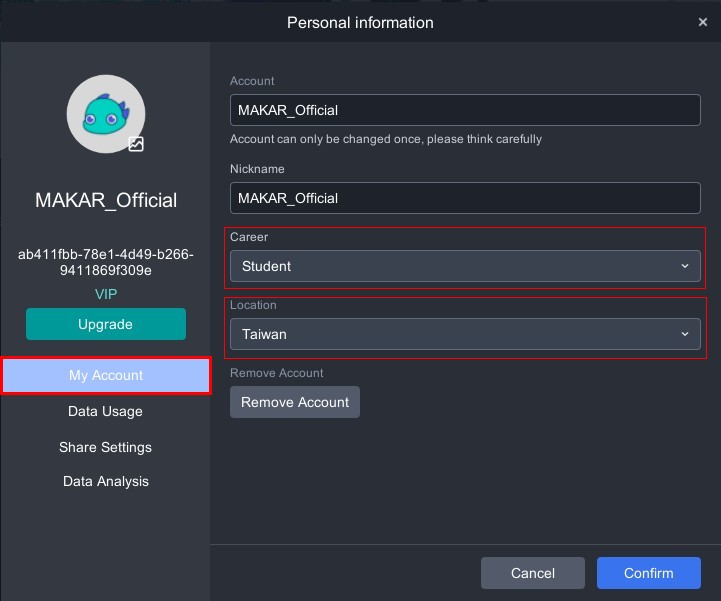
Task: Click the Remove Account button
Action: 295,402
